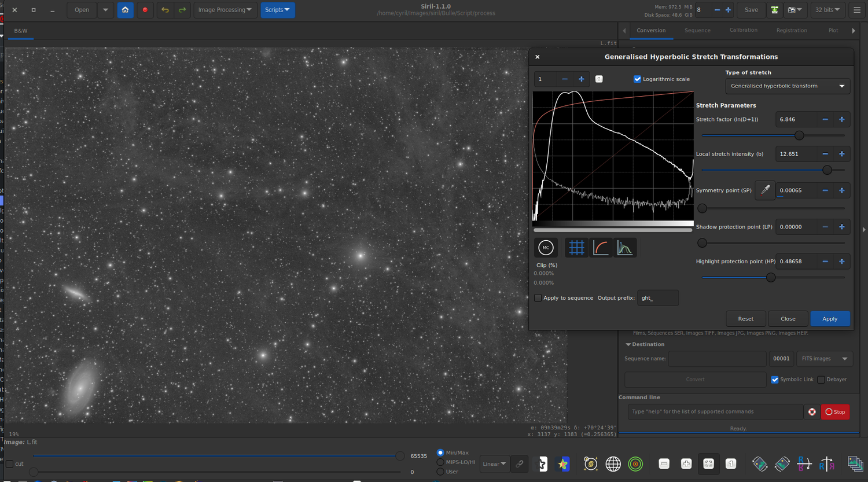Screen dimensions: 868x482
Task: Click the zoom to fit icon
Action: [x=708, y=463]
